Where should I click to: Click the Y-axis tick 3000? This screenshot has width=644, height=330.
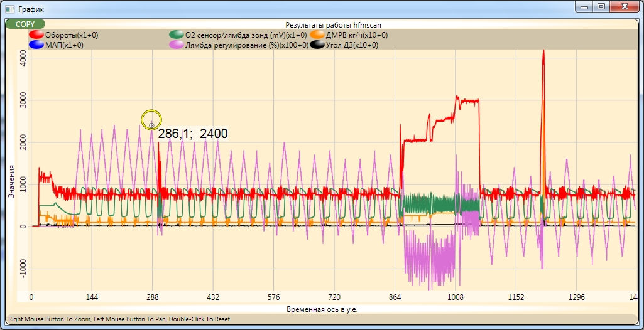tap(22, 100)
